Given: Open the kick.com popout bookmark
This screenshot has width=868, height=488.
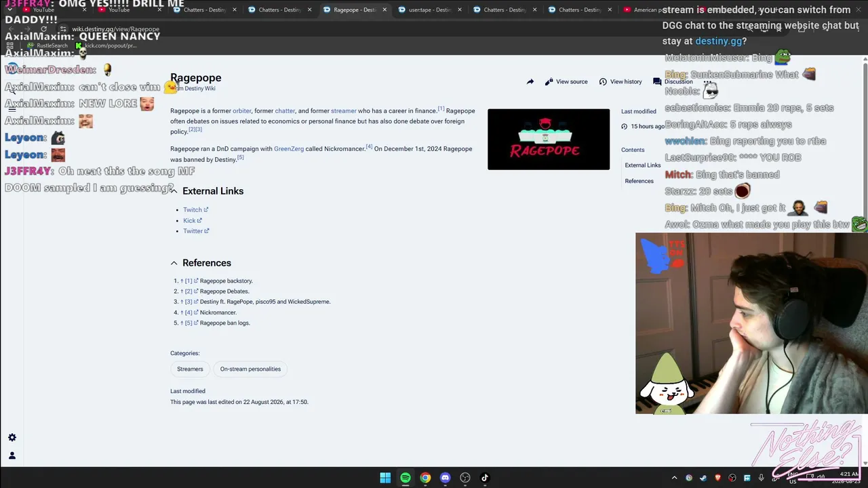Looking at the screenshot, I should point(106,46).
